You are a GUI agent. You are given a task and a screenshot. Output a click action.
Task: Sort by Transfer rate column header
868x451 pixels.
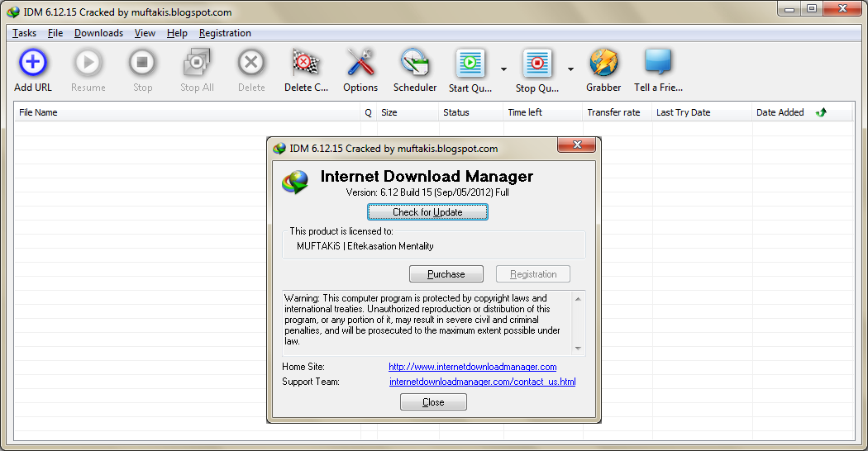tap(618, 112)
